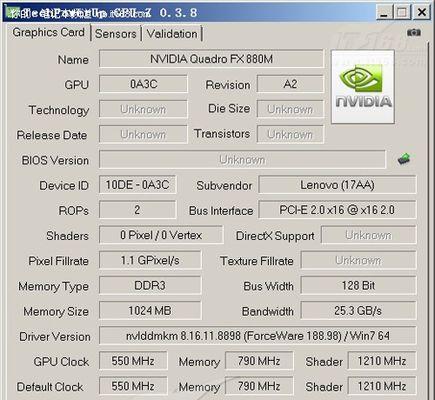Image resolution: width=435 pixels, height=400 pixels.
Task: Click the Texture Fillrate label
Action: point(257,261)
